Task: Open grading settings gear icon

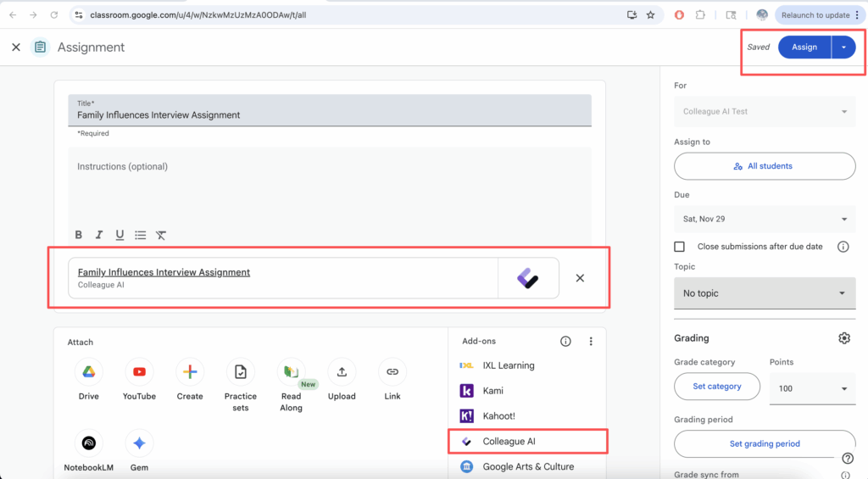Action: 843,338
